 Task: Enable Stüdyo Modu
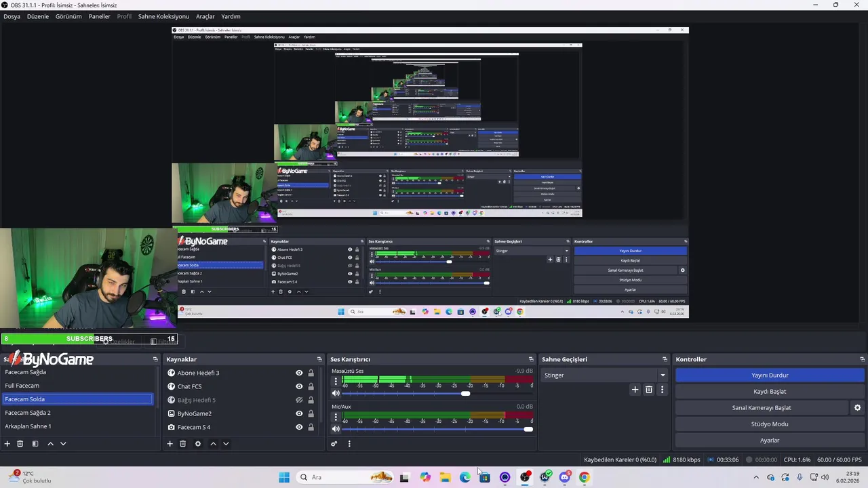[x=770, y=424]
